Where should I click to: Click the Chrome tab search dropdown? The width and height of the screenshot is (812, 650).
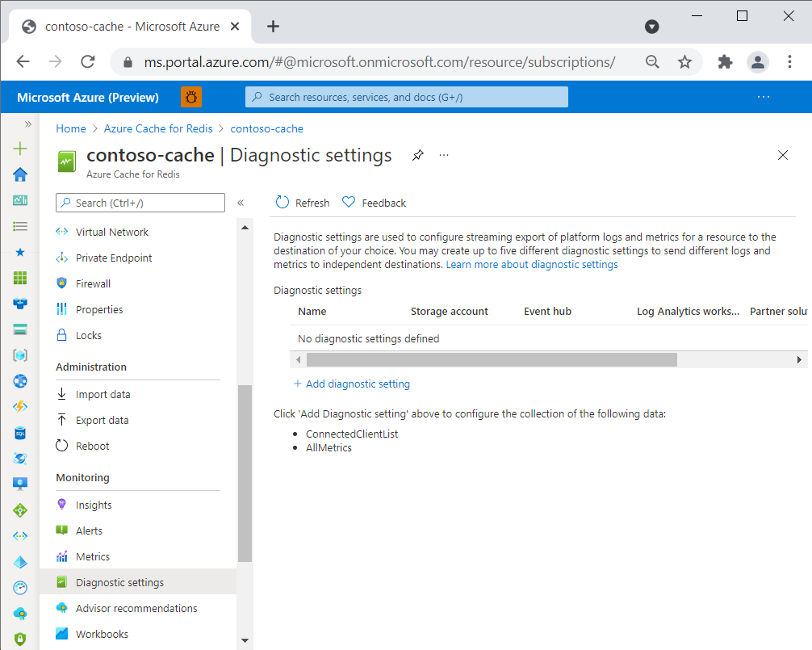click(652, 27)
